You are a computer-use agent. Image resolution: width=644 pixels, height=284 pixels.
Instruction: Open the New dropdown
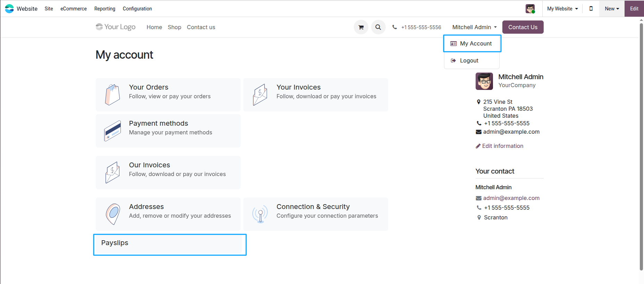(x=612, y=9)
